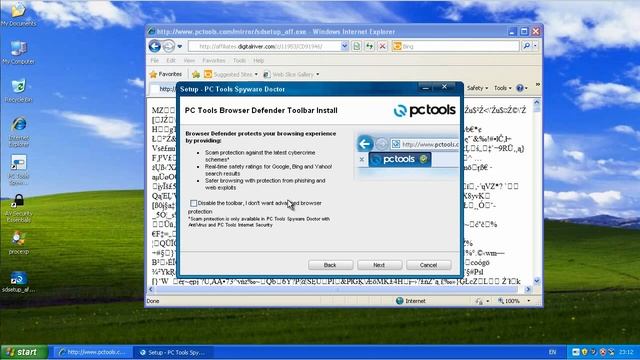The height and width of the screenshot is (360, 640).
Task: Click the refresh page icon
Action: 369,47
